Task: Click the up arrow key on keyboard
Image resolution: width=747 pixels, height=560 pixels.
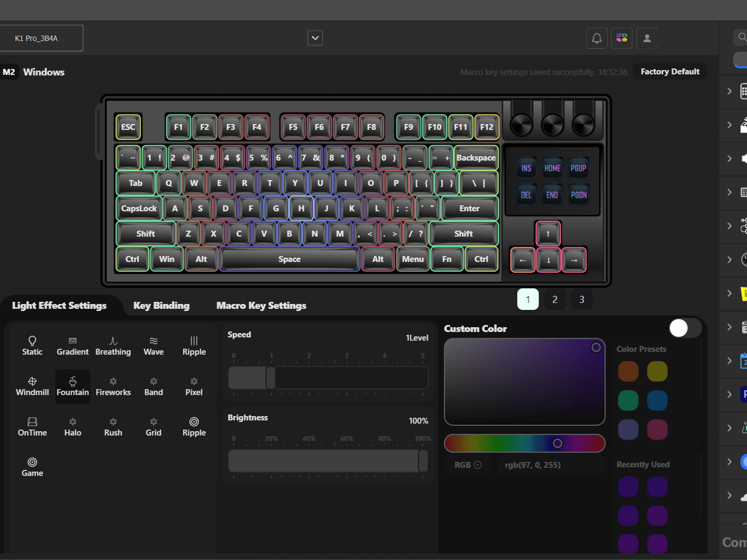Action: 548,234
